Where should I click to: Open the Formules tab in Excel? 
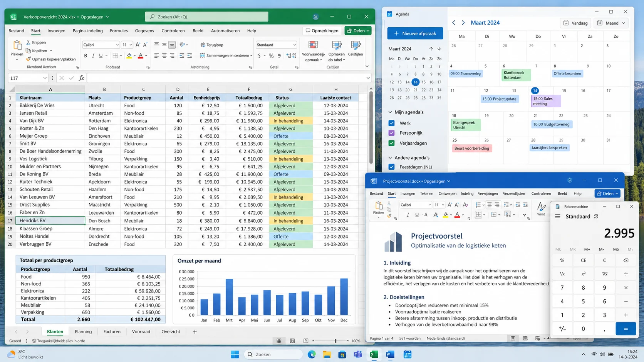[119, 31]
